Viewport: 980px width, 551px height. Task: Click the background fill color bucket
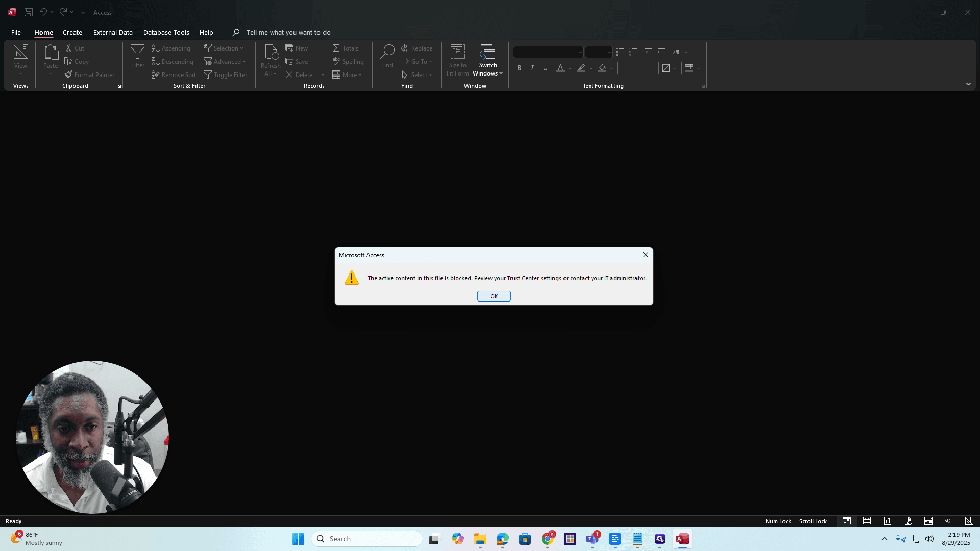pos(602,68)
